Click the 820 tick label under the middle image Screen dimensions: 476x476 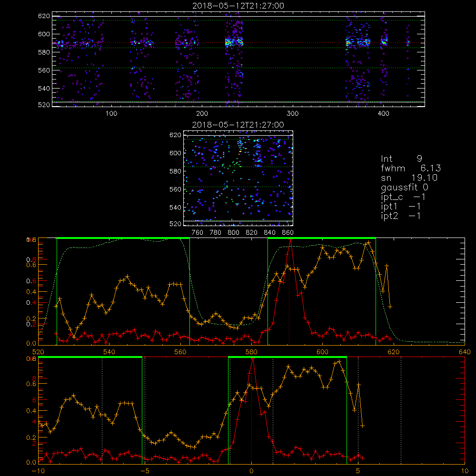[x=252, y=233]
